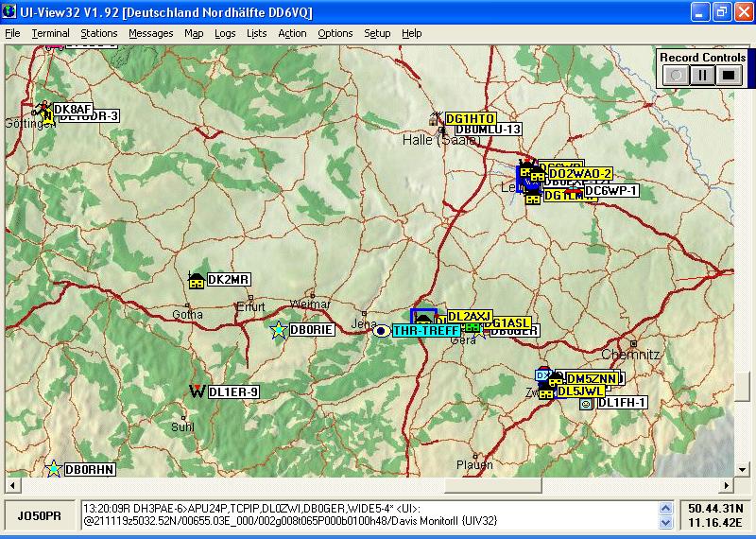Click the monitor window up arrow button
The image size is (756, 539).
pos(666,509)
